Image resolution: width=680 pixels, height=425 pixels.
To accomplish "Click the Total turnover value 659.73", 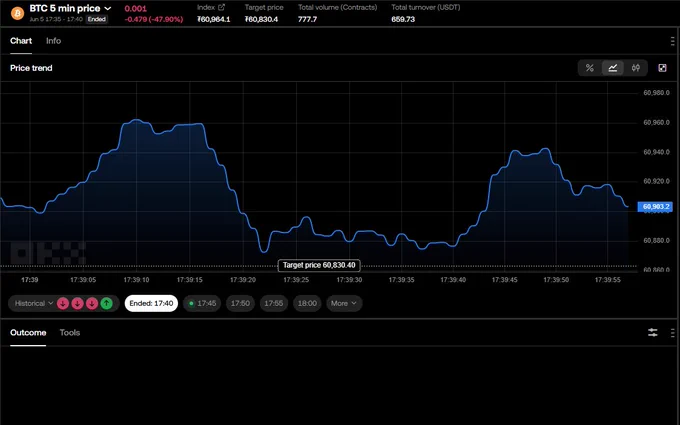I will point(403,19).
